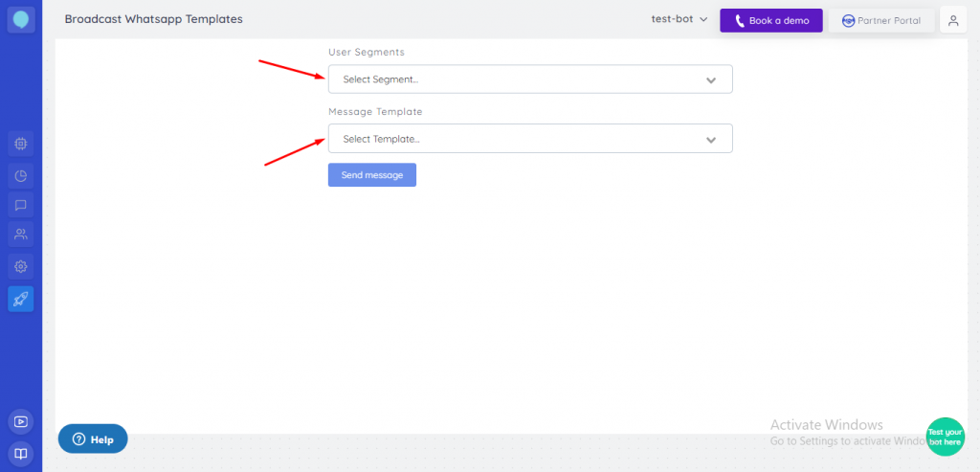
Task: Open the Select Template dropdown
Action: point(530,139)
